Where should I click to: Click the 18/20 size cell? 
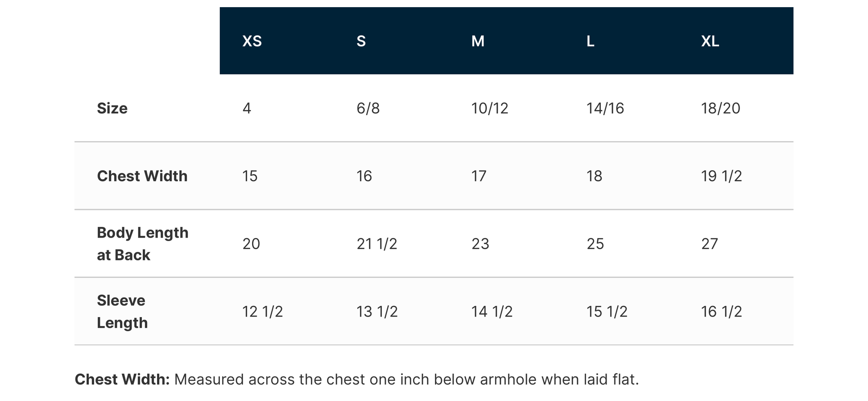(x=720, y=108)
